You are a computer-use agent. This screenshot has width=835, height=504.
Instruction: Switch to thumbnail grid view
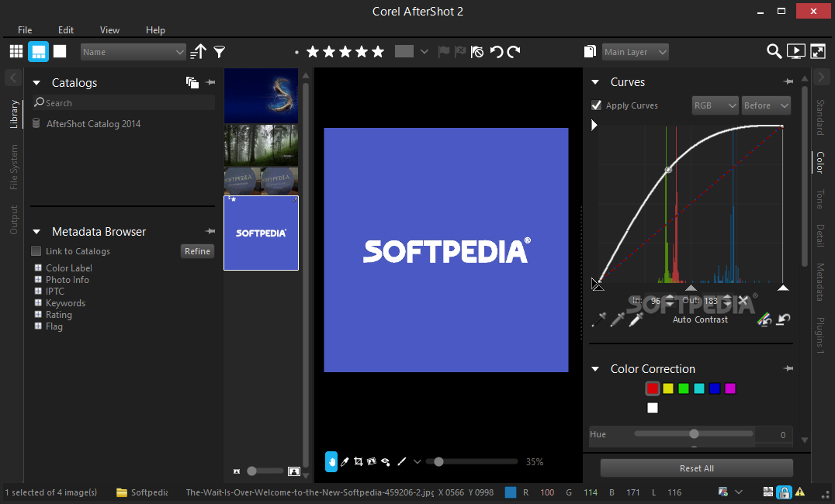pos(16,52)
